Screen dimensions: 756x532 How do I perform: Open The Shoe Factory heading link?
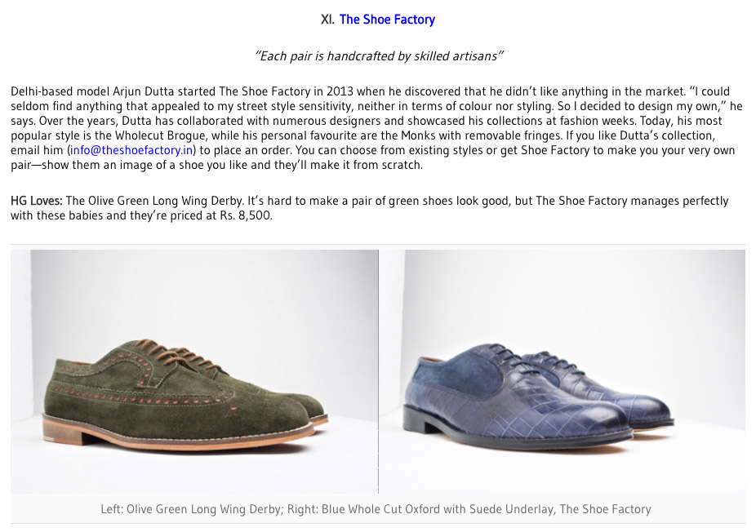(x=387, y=20)
